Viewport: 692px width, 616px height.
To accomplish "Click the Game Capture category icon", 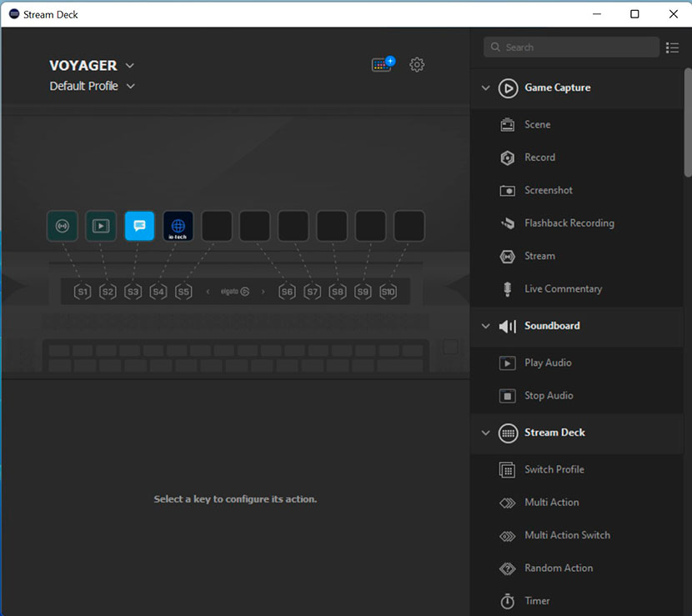I will 508,88.
